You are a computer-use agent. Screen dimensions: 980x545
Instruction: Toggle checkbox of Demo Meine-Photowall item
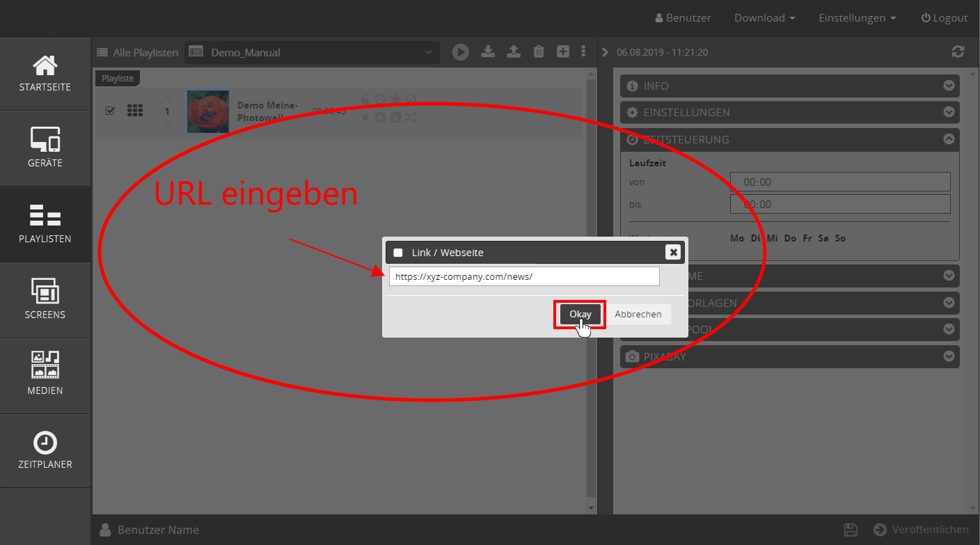coord(110,111)
